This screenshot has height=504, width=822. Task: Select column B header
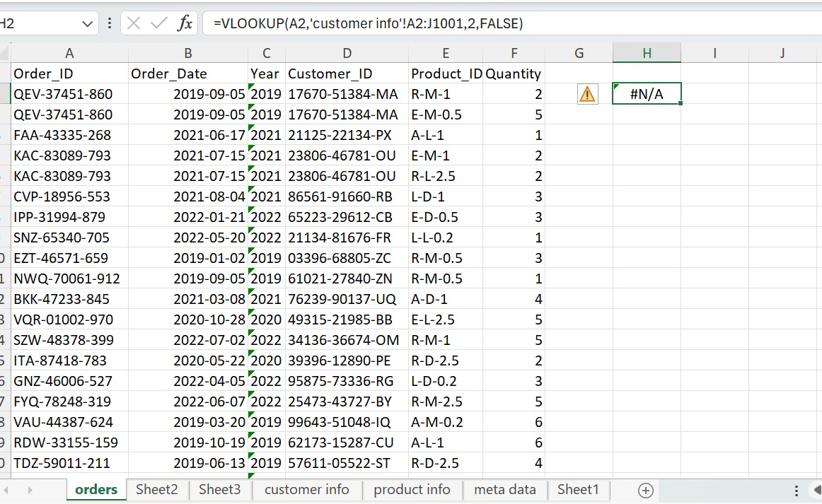(x=187, y=53)
